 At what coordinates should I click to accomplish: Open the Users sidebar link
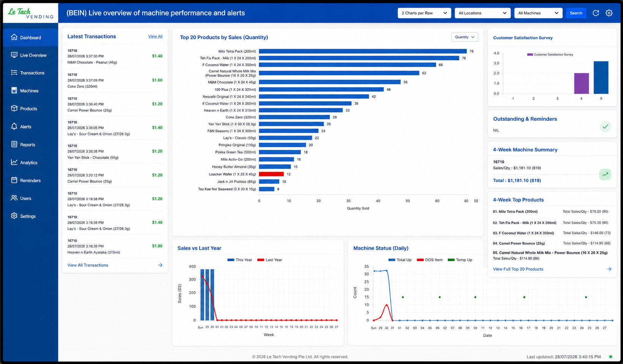coord(30,198)
